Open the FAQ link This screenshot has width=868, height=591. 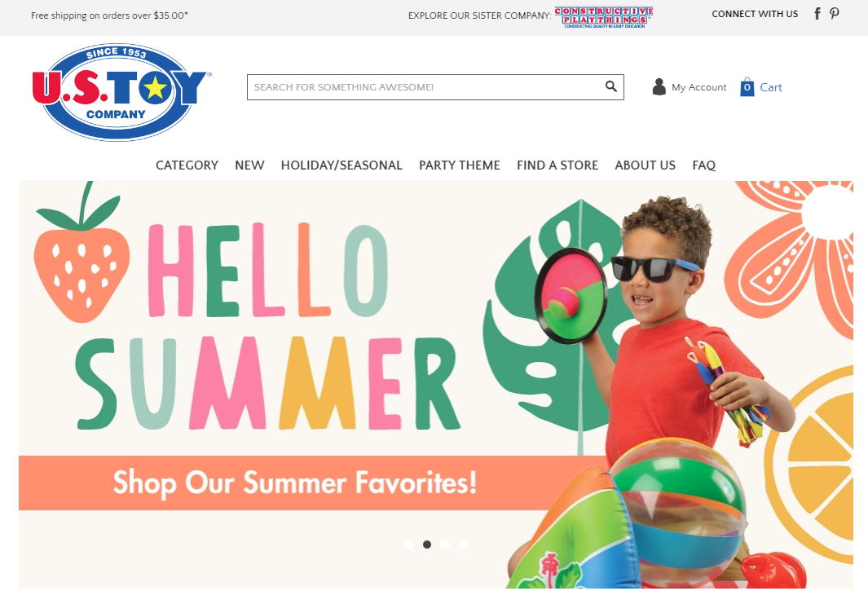[x=703, y=165]
